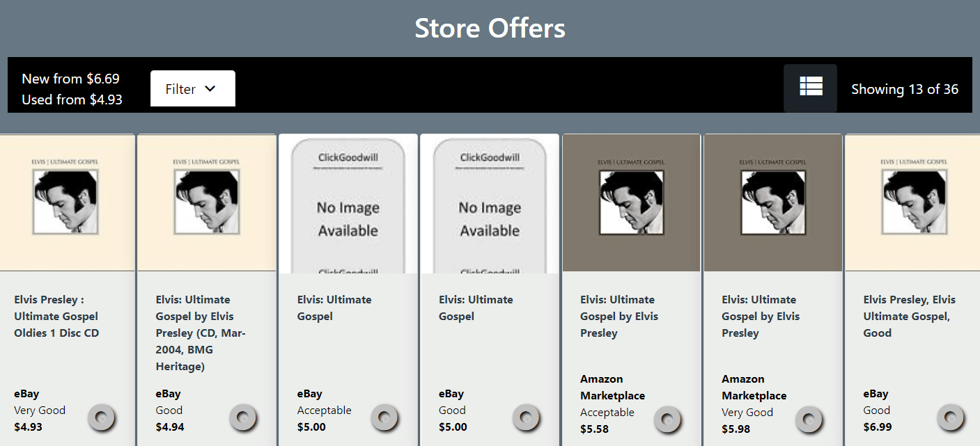Switch to list view layout
This screenshot has height=446, width=980.
pos(811,88)
